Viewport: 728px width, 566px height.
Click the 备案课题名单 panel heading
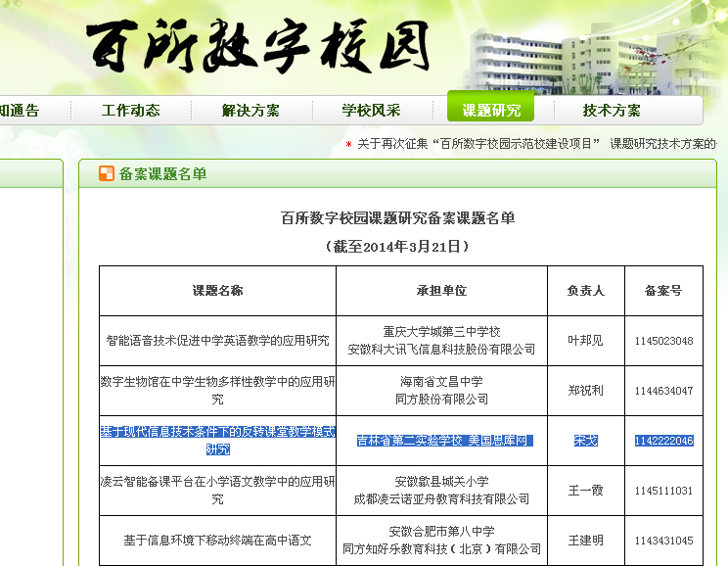(162, 174)
